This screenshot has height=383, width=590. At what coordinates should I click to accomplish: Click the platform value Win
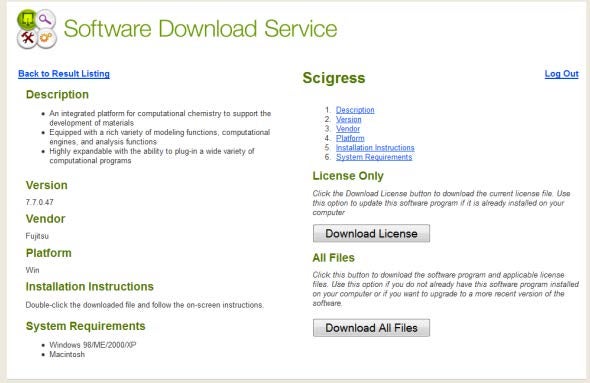pyautogui.click(x=32, y=270)
